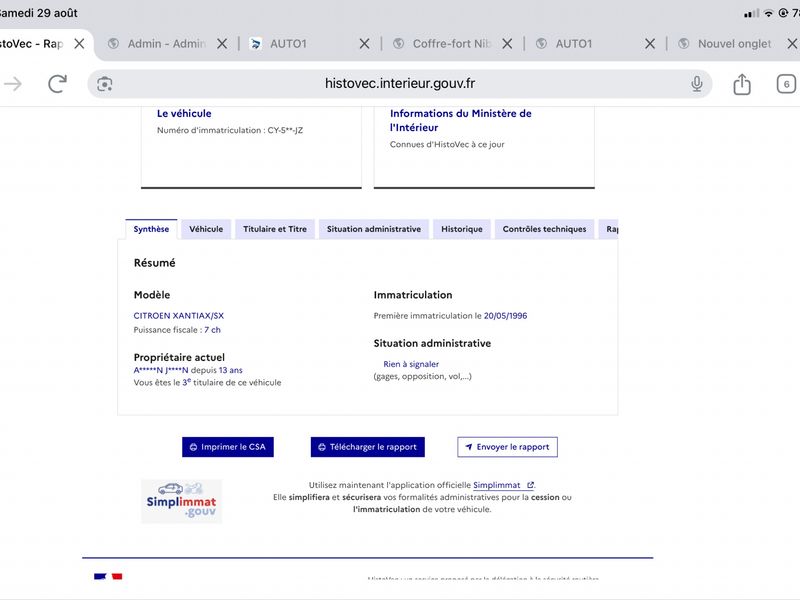The height and width of the screenshot is (600, 800).
Task: Open the Le véhicule card
Action: point(251,147)
